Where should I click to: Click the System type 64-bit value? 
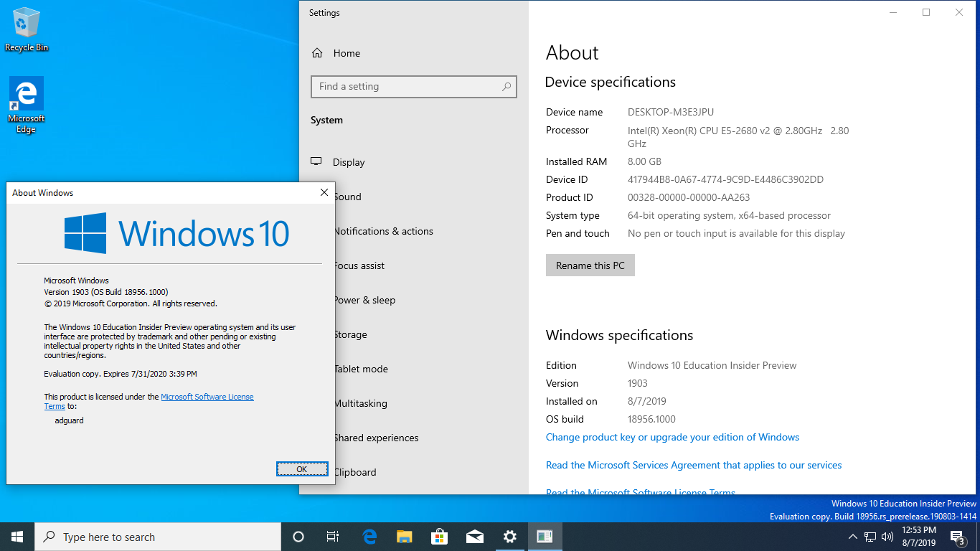coord(729,215)
